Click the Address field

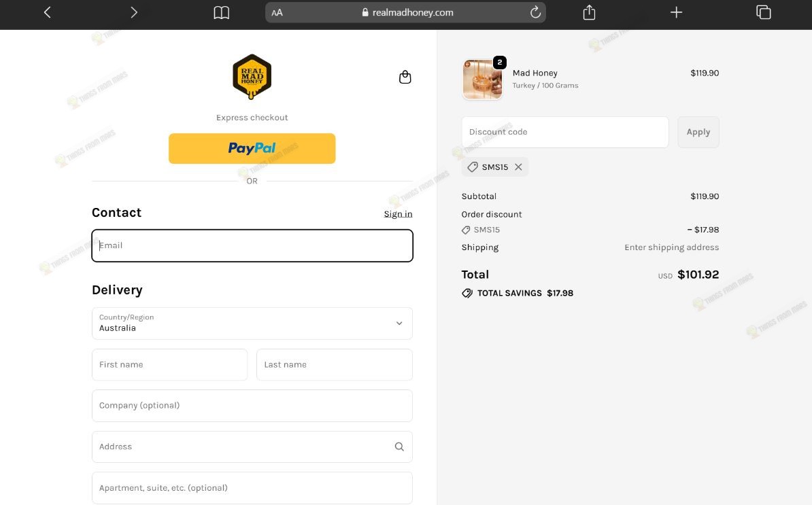point(252,447)
